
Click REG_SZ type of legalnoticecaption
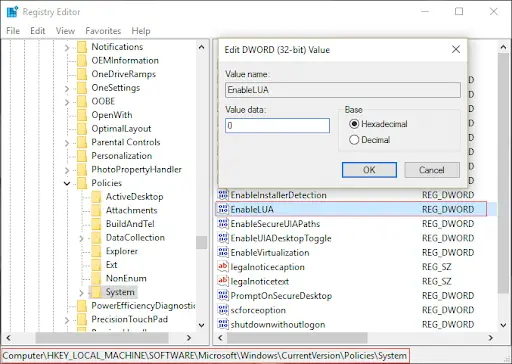[x=437, y=267]
